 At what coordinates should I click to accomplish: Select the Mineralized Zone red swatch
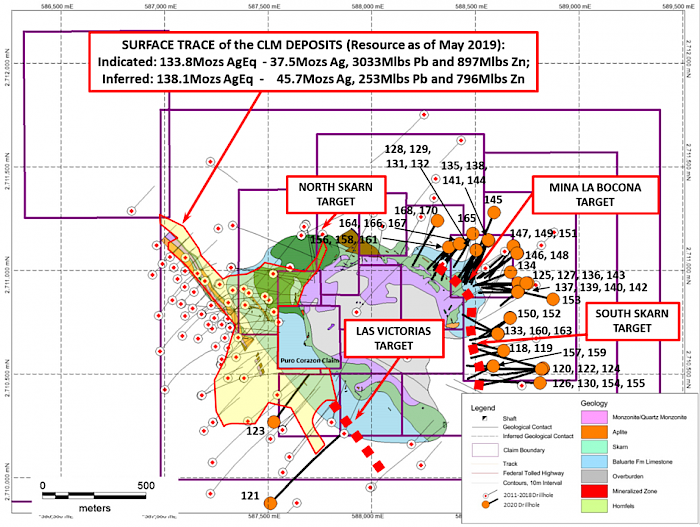coord(594,491)
